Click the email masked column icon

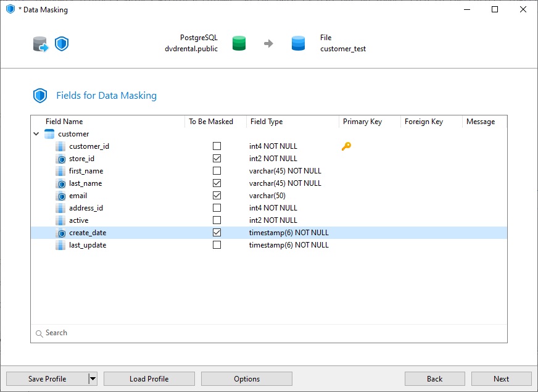coord(60,196)
